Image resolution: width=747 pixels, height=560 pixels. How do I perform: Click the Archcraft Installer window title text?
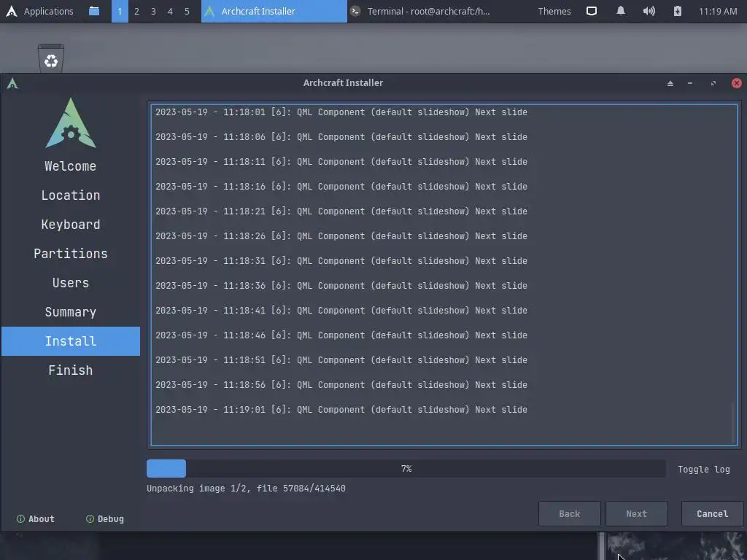(x=343, y=83)
